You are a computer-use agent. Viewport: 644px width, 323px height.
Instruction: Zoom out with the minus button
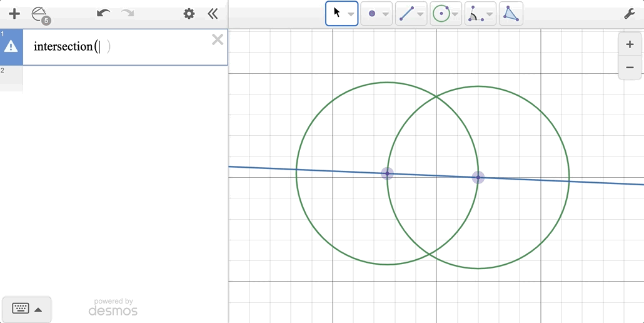(630, 67)
